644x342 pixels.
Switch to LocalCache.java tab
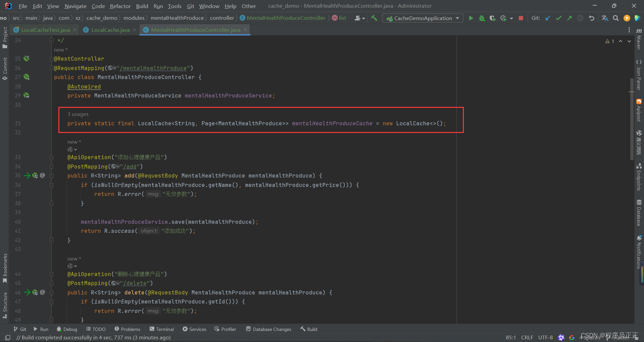(x=110, y=30)
